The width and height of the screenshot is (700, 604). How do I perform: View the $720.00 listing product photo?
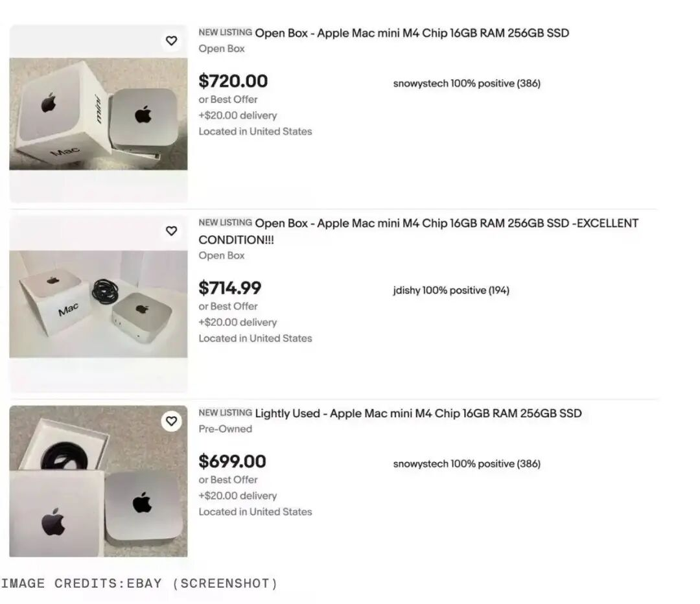tap(99, 114)
